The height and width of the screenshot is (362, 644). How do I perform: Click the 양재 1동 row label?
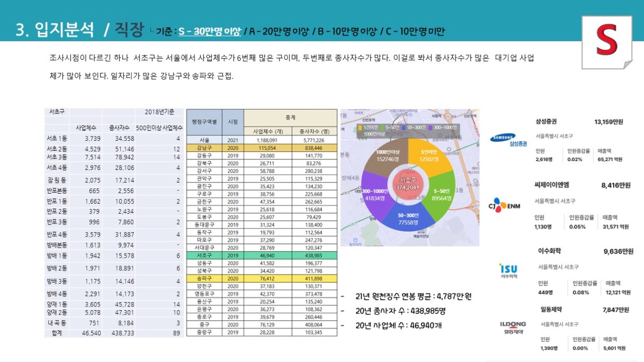[x=57, y=304]
